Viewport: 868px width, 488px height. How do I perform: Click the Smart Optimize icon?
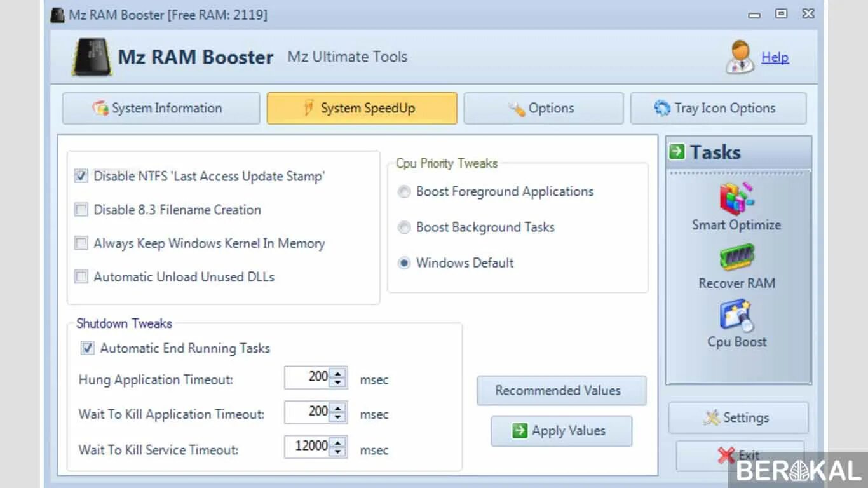(736, 198)
